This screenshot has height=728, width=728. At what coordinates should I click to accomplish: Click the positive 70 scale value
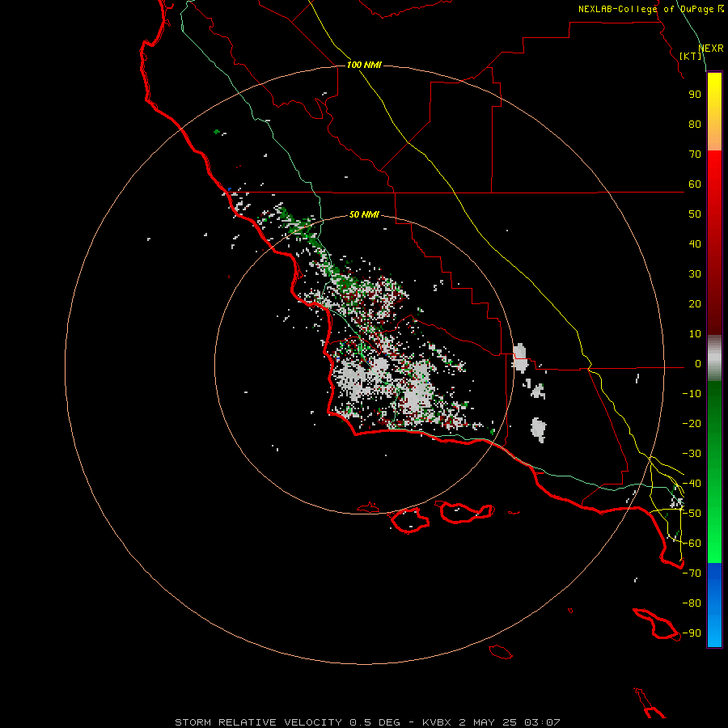[x=695, y=154]
